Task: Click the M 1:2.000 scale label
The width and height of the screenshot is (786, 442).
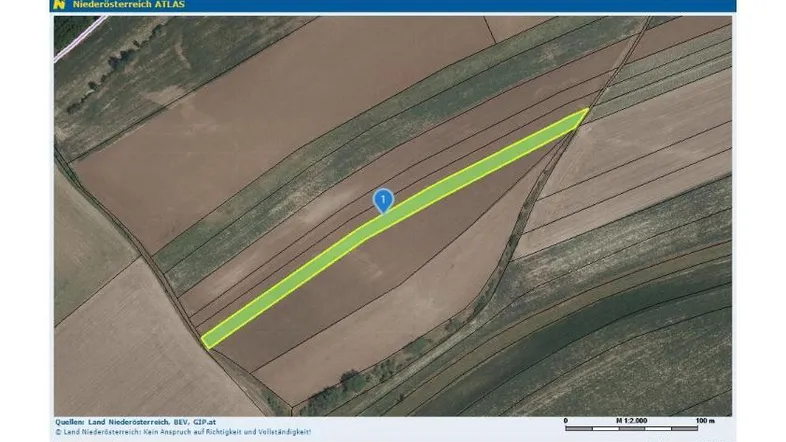Action: click(x=634, y=420)
